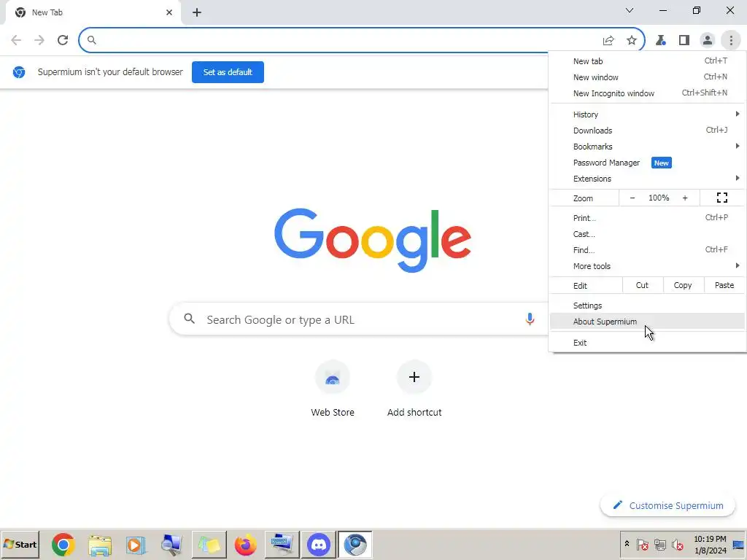The width and height of the screenshot is (747, 560).
Task: Open the magnifier and monitor taskbar icon
Action: pyautogui.click(x=171, y=544)
